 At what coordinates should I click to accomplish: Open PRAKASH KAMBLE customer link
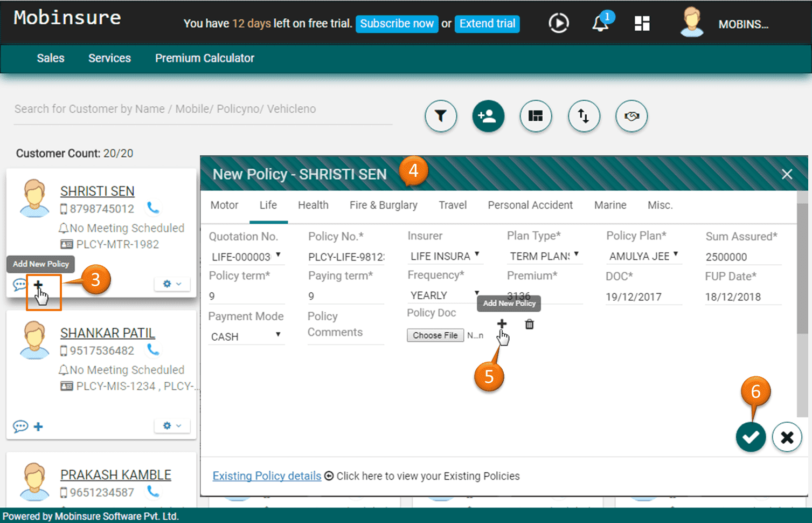tap(116, 475)
